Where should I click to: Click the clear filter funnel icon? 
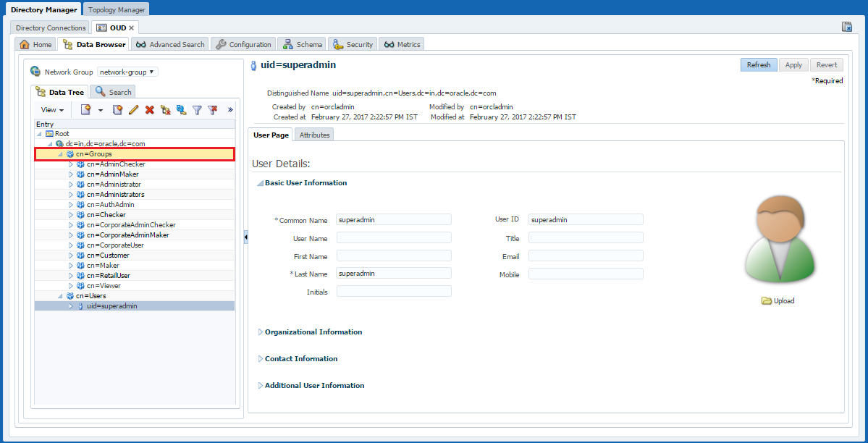(x=213, y=109)
